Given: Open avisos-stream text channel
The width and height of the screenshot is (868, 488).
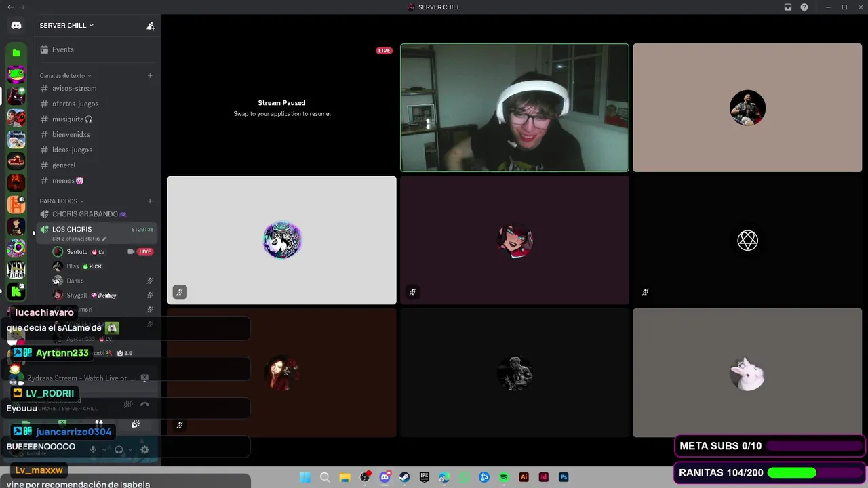Looking at the screenshot, I should click(96, 88).
